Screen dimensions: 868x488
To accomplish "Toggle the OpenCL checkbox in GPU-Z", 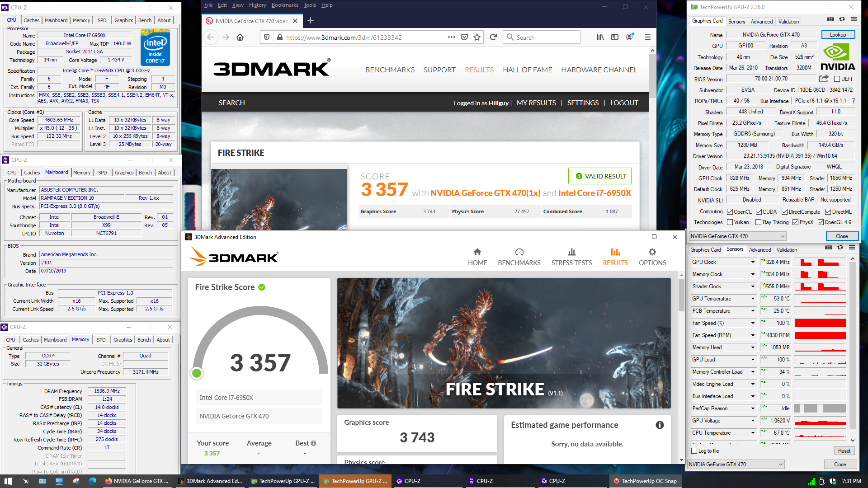I will click(x=730, y=212).
